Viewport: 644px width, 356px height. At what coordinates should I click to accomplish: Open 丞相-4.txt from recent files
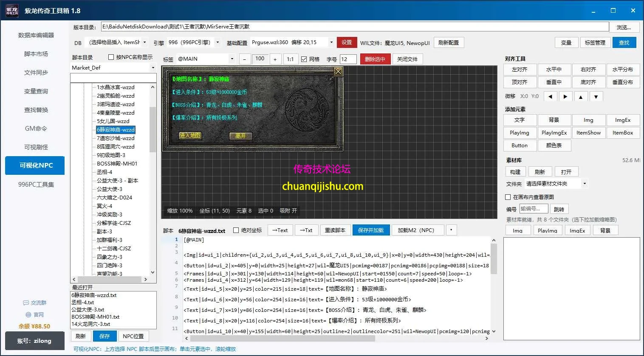(82, 303)
